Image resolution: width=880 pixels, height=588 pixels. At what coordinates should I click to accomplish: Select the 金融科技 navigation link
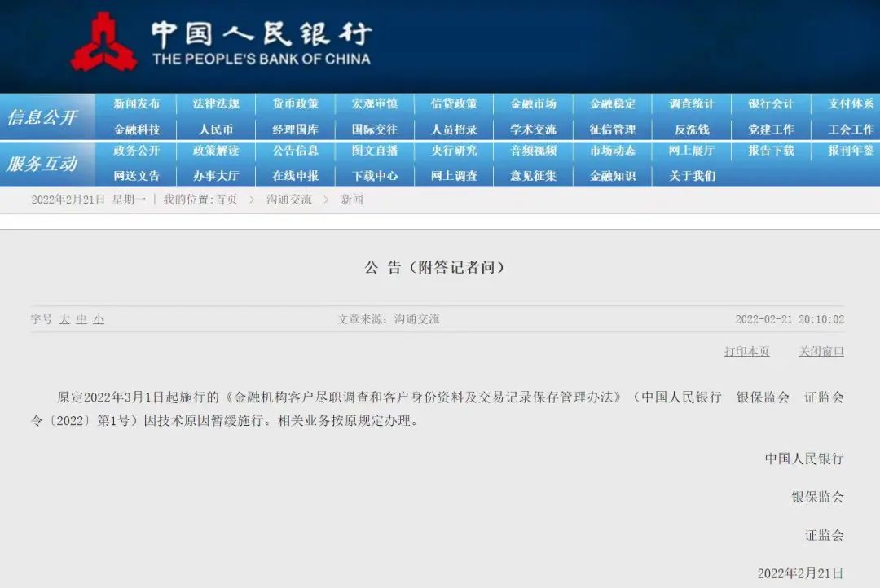pyautogui.click(x=137, y=129)
